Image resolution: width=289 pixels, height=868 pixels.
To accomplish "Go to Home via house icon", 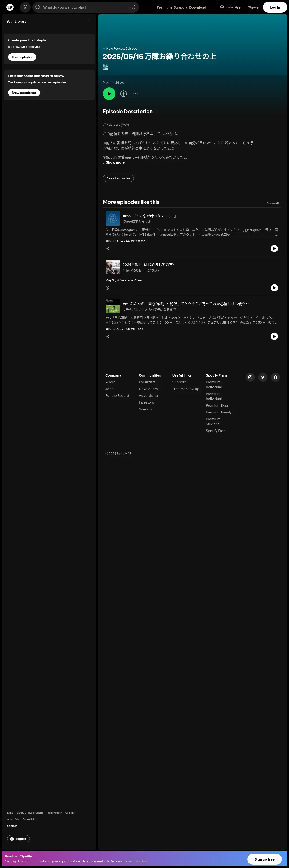I will coord(25,7).
